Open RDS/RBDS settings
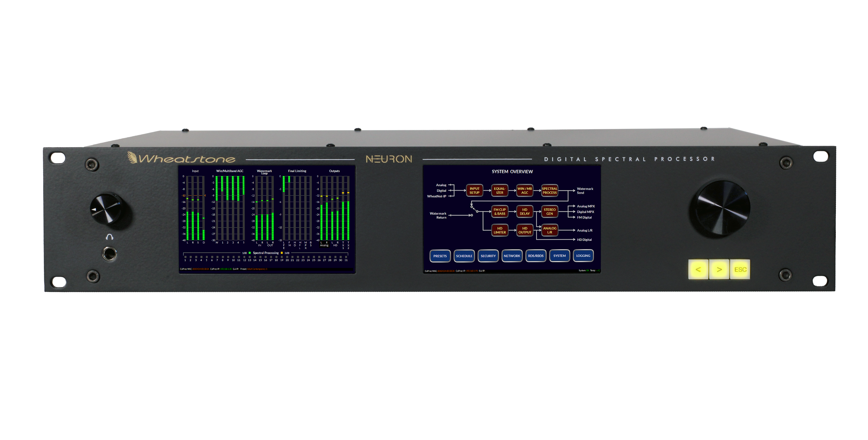 coord(536,256)
